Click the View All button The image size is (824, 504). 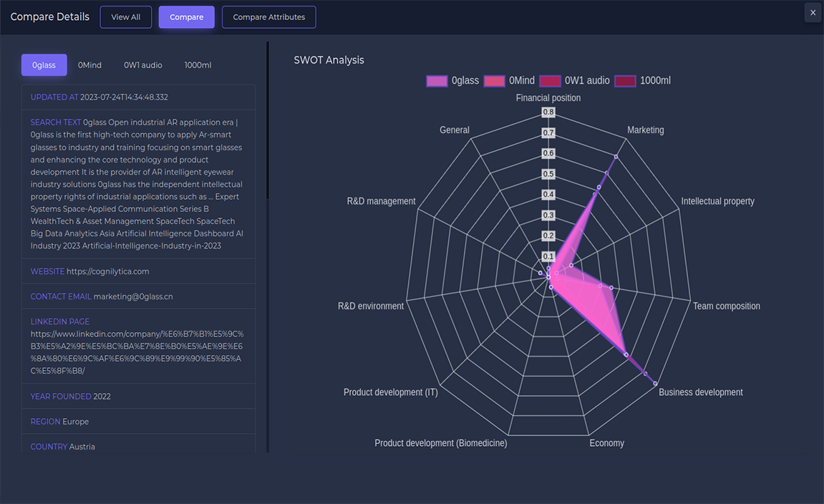point(126,17)
